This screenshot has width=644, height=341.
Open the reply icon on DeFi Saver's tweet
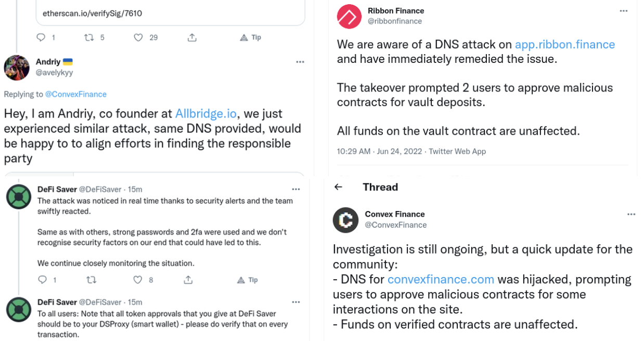click(43, 280)
